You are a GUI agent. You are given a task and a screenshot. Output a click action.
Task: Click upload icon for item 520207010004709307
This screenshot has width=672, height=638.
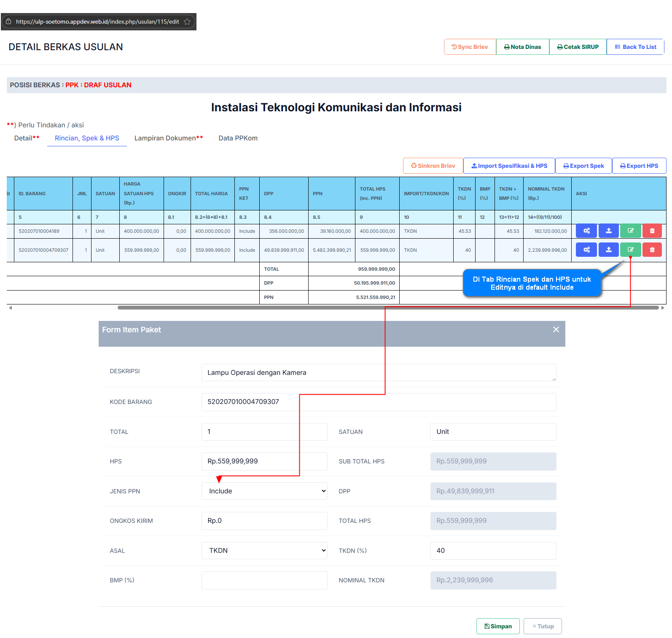pos(608,250)
